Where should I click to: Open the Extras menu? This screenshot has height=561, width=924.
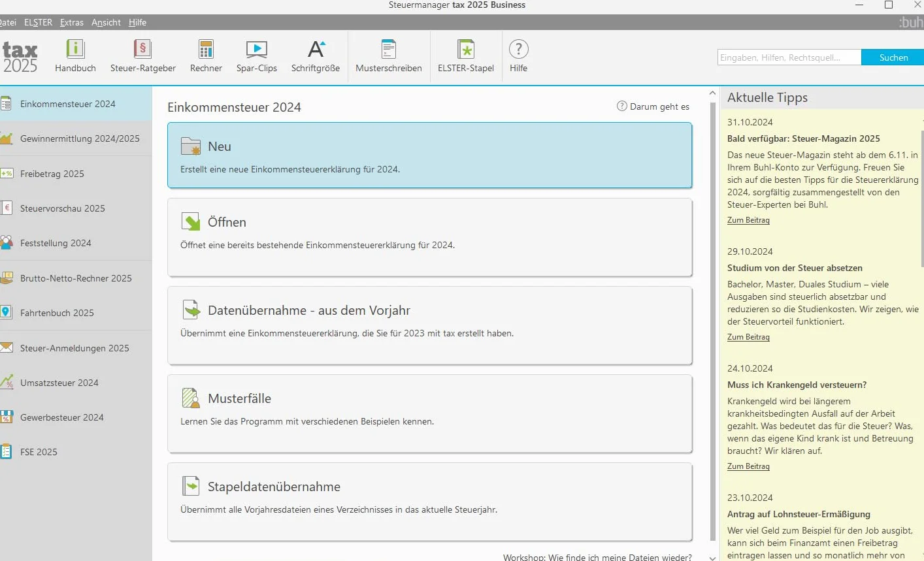(x=72, y=22)
